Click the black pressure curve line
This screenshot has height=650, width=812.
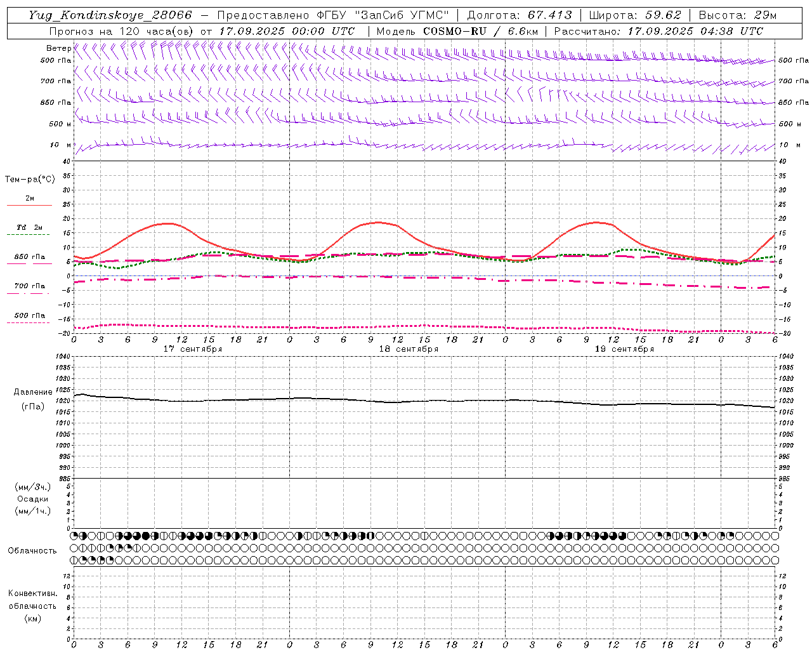click(425, 401)
